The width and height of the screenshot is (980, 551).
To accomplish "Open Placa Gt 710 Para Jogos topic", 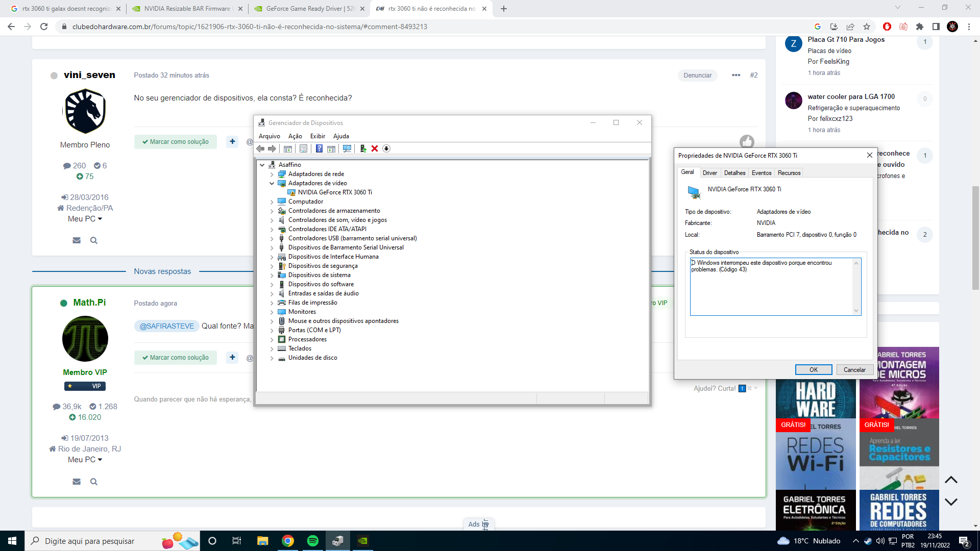I will (846, 40).
